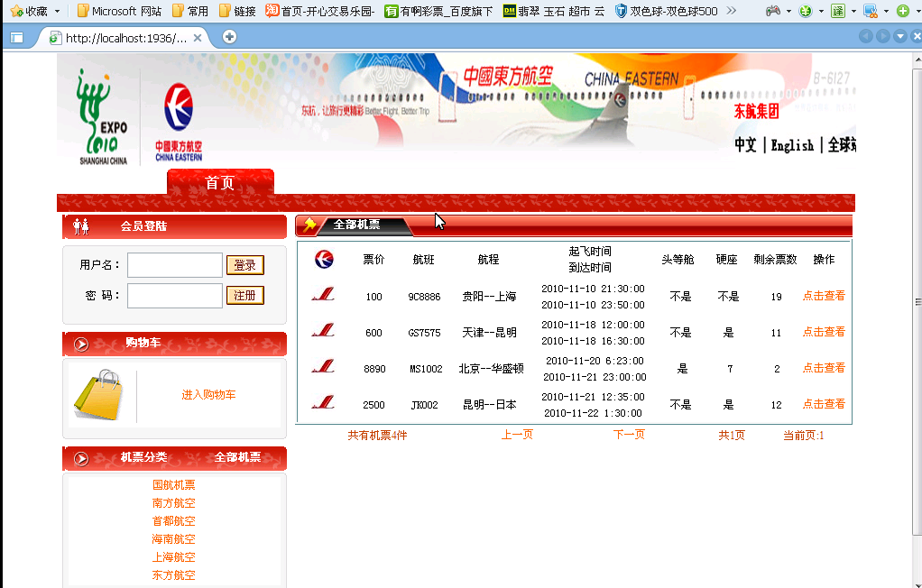Click the 登录 login button
This screenshot has height=588, width=922.
click(x=245, y=265)
